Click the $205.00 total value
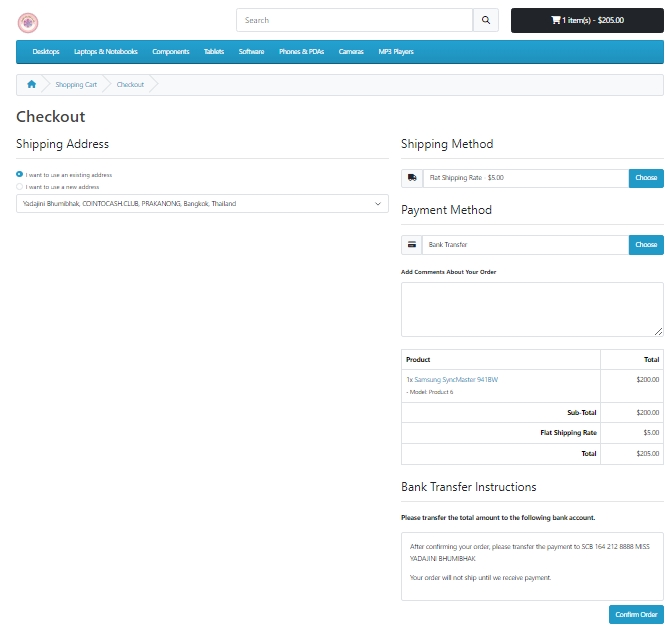666x638 pixels. coord(647,453)
